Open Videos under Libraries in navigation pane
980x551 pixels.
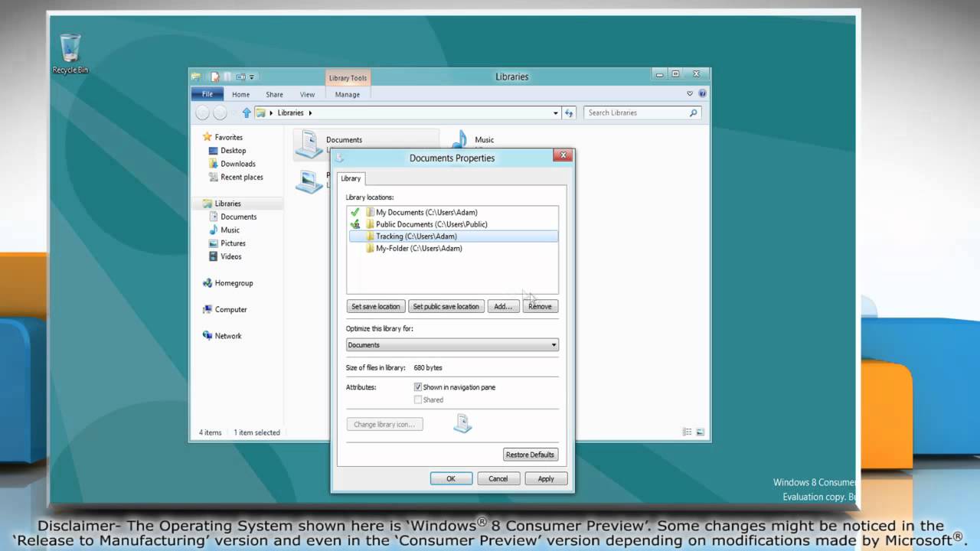coord(230,256)
